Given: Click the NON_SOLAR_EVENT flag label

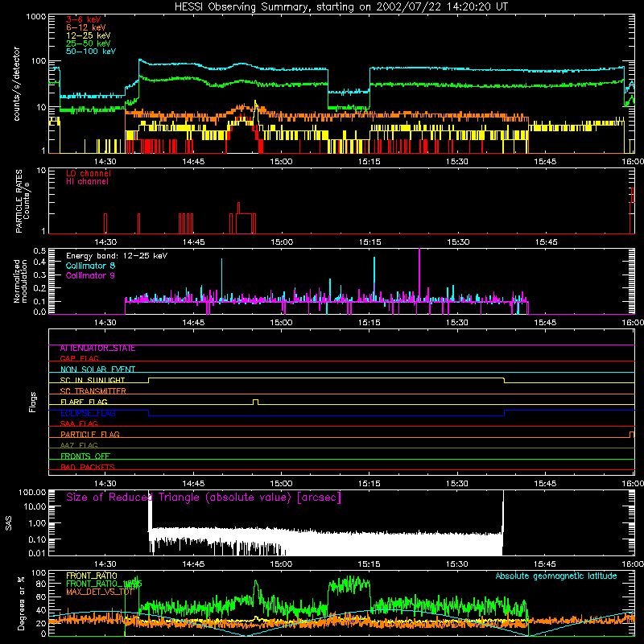Looking at the screenshot, I should [x=97, y=369].
